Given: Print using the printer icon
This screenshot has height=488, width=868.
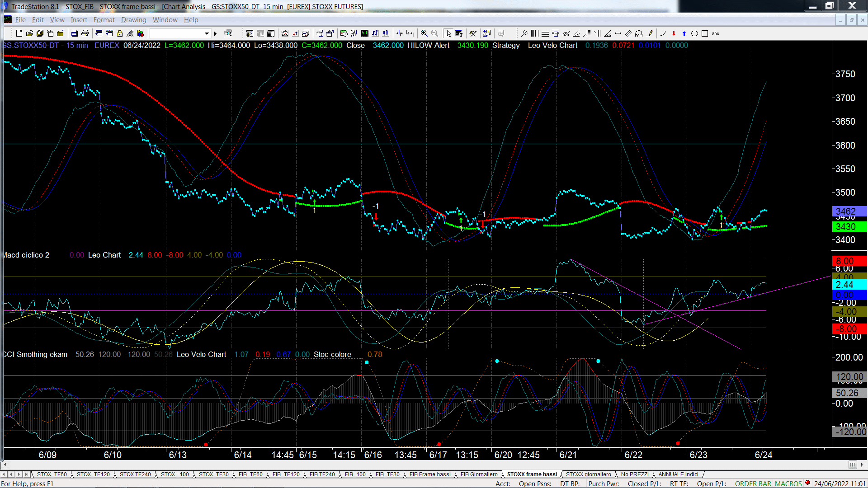Looking at the screenshot, I should [x=85, y=33].
